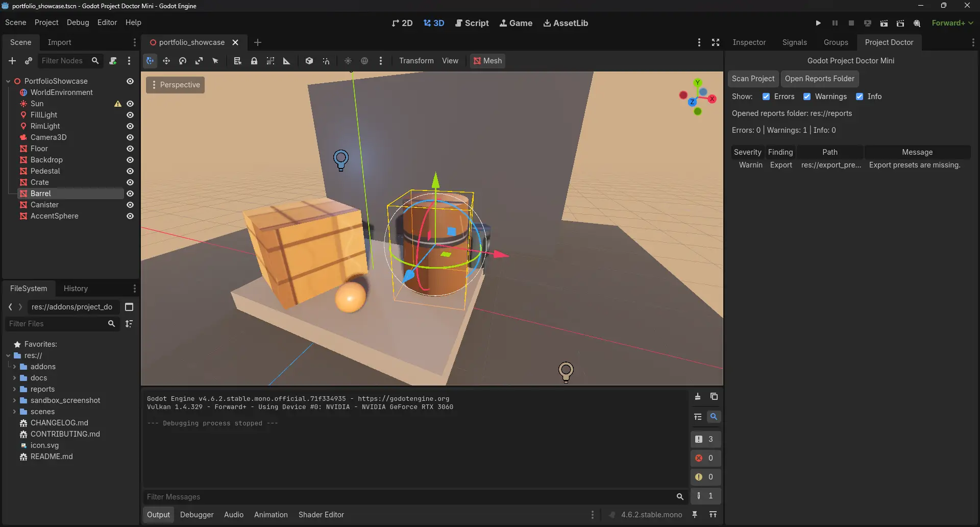
Task: Expand the reports folder
Action: (14, 389)
